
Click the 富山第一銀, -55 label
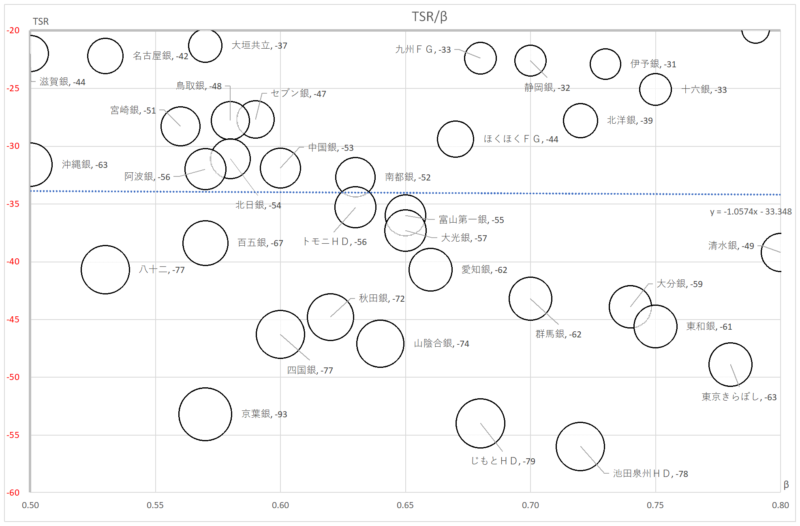[471, 220]
